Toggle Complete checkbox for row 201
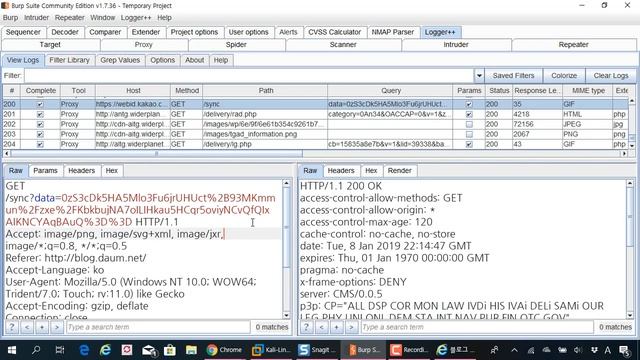 [x=40, y=114]
